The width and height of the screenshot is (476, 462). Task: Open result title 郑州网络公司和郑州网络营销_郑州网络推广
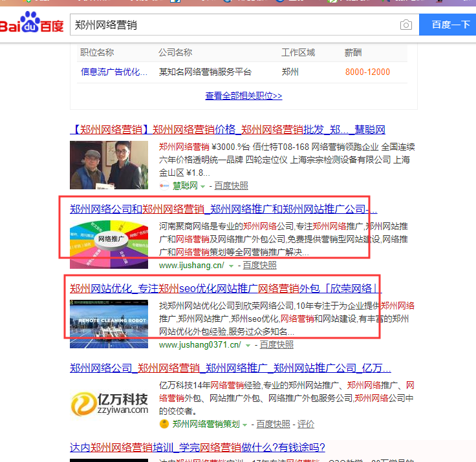(x=223, y=209)
